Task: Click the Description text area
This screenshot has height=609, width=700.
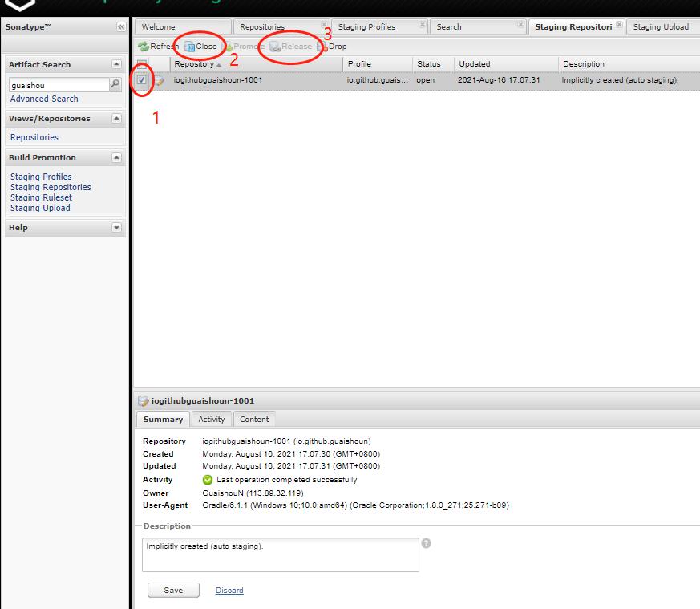Action: click(x=281, y=554)
